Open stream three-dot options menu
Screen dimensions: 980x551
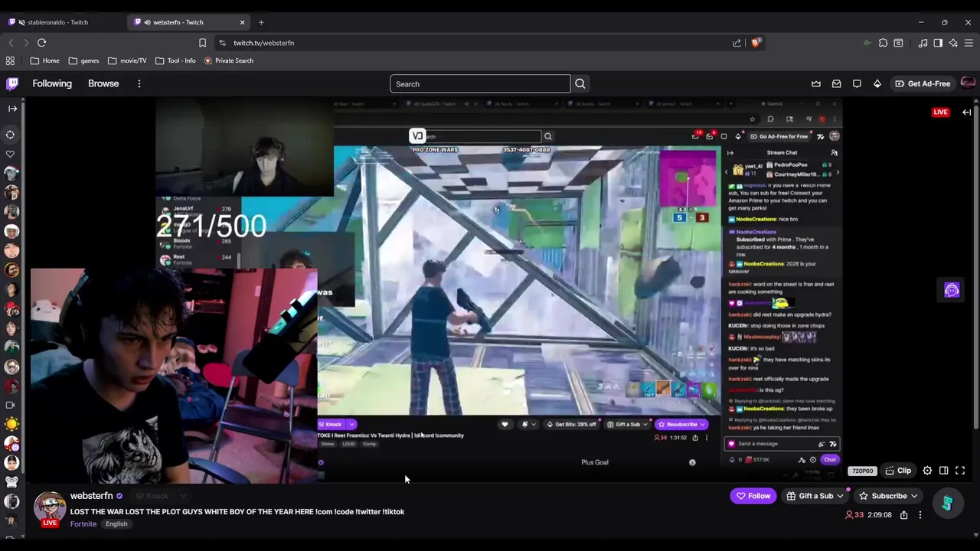(920, 515)
